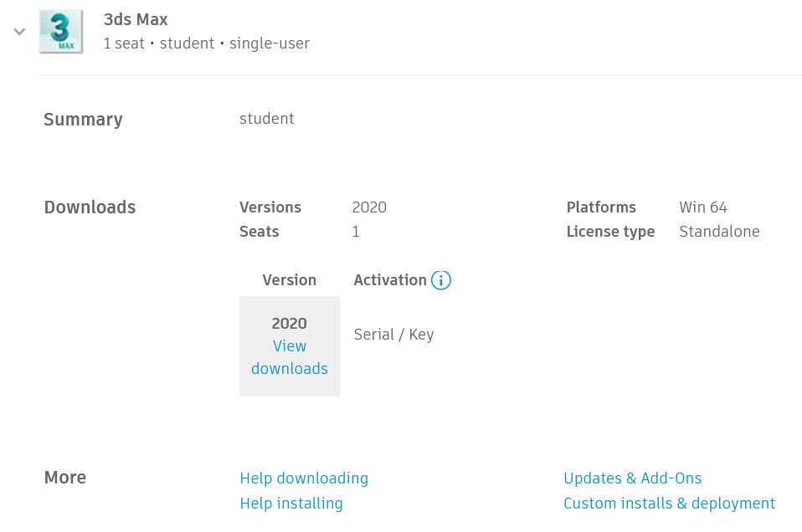This screenshot has height=532, width=802.
Task: Click the 3ds Max product icon
Action: point(60,31)
